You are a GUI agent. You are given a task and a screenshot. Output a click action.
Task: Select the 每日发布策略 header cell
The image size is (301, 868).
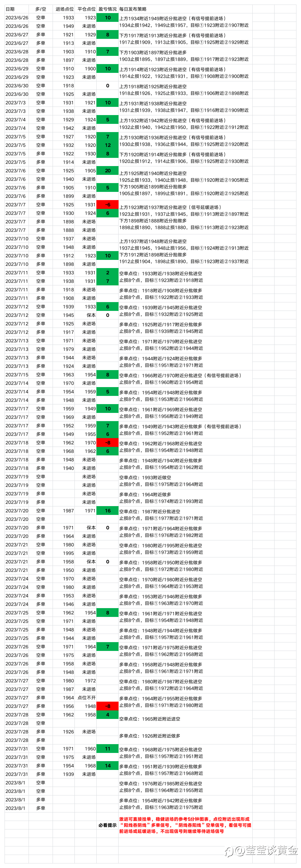(x=185, y=9)
